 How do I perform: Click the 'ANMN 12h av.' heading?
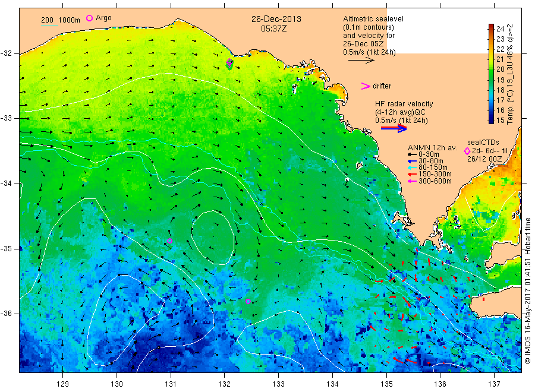433,148
